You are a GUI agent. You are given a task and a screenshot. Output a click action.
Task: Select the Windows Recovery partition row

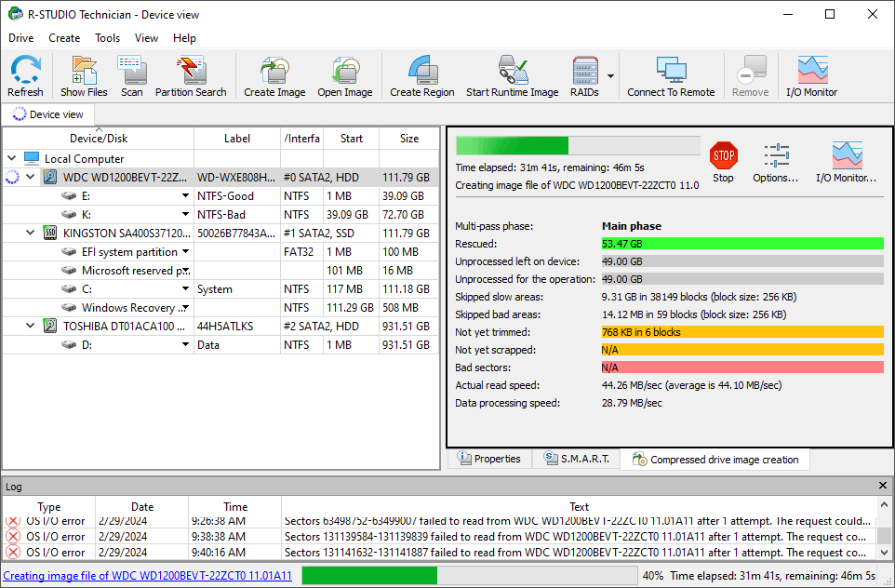220,308
